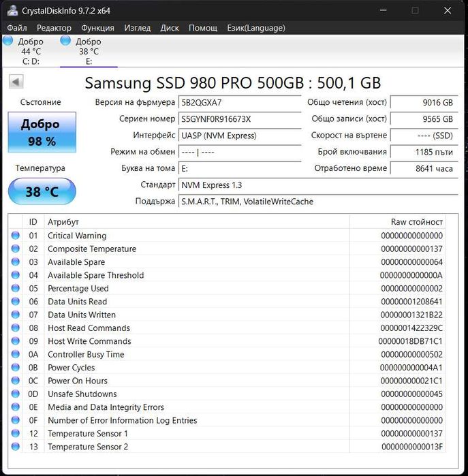Select the Data Units Written attribute text

click(x=82, y=315)
